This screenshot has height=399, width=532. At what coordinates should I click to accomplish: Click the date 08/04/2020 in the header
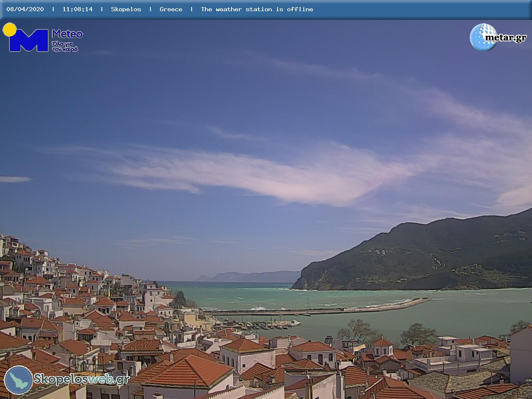point(25,9)
